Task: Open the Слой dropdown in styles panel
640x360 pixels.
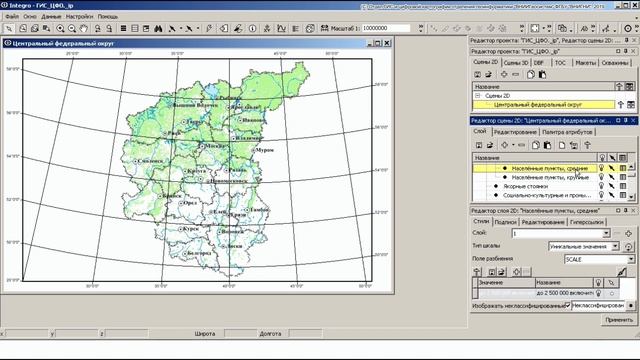Action: pos(606,233)
